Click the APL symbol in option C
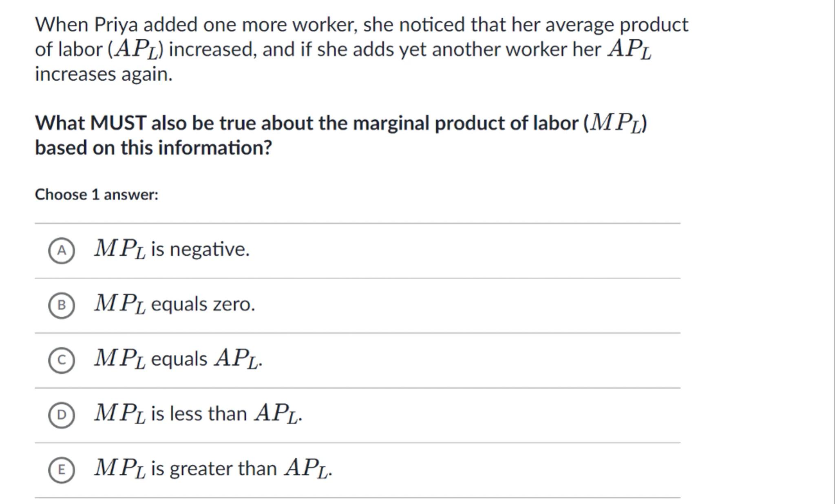Screen dimensions: 835x504 (237, 359)
